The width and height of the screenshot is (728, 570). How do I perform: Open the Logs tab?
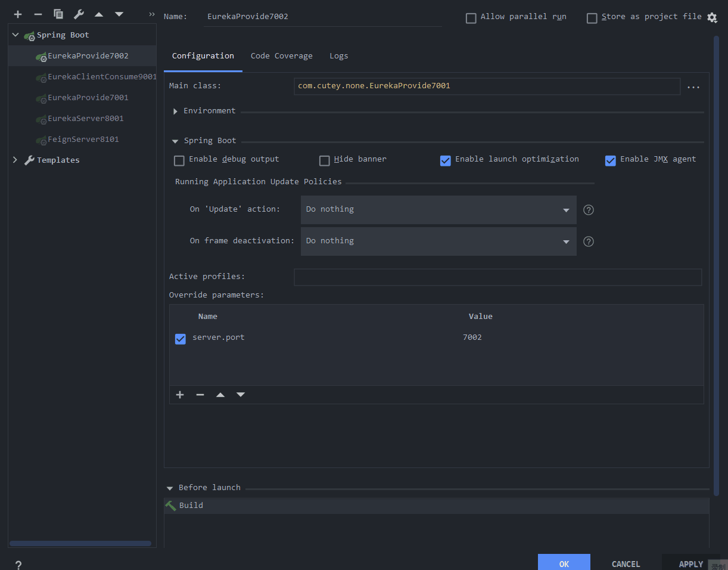(339, 56)
